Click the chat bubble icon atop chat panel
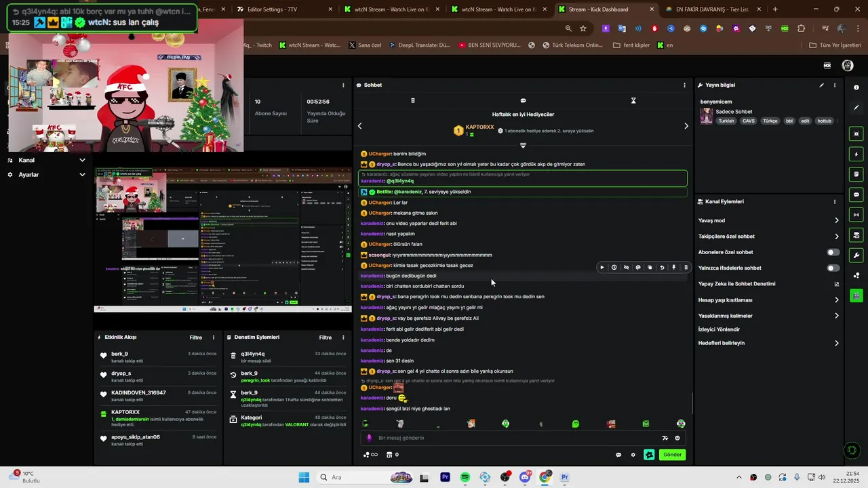This screenshot has height=488, width=868. [523, 100]
